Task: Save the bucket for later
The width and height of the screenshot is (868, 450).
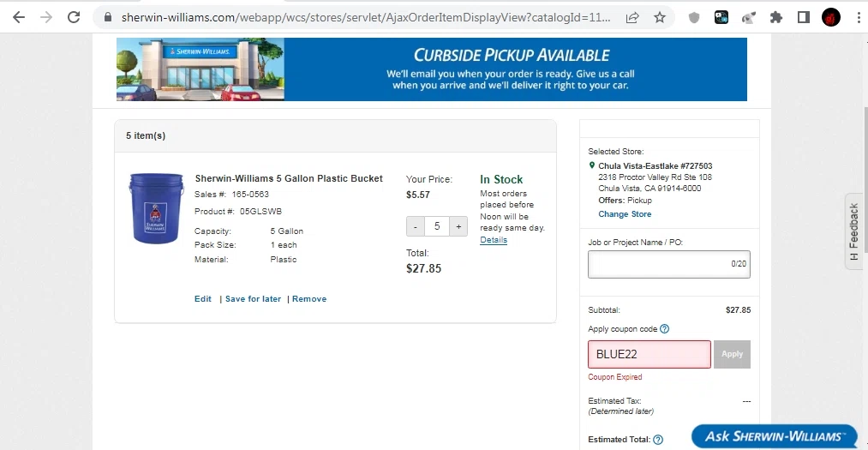Action: tap(253, 299)
